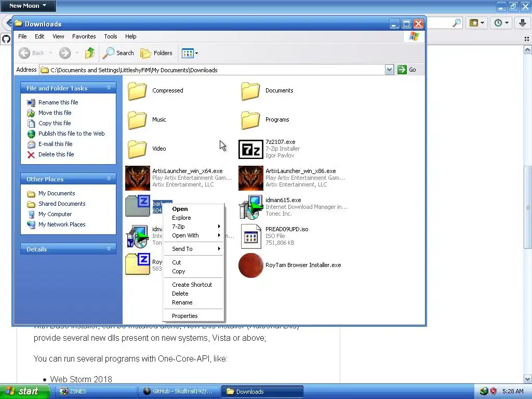Open the Forward history dropdown arrow
The width and height of the screenshot is (532, 399).
(77, 53)
